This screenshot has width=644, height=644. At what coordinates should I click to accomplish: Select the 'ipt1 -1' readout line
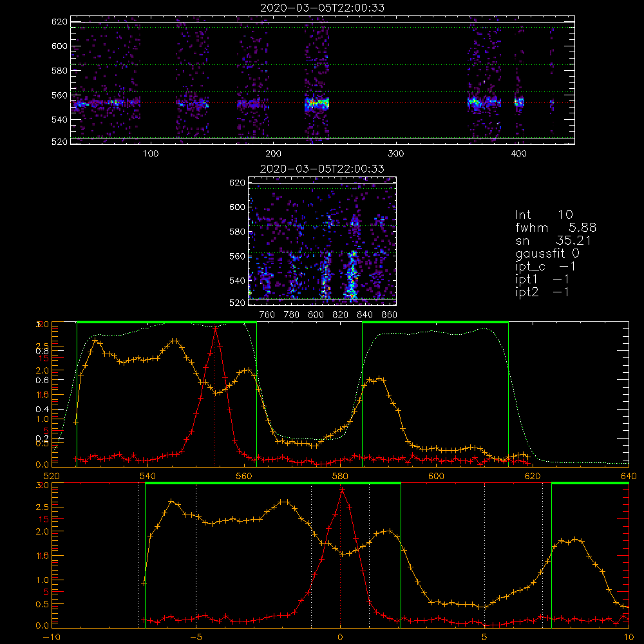tap(542, 279)
